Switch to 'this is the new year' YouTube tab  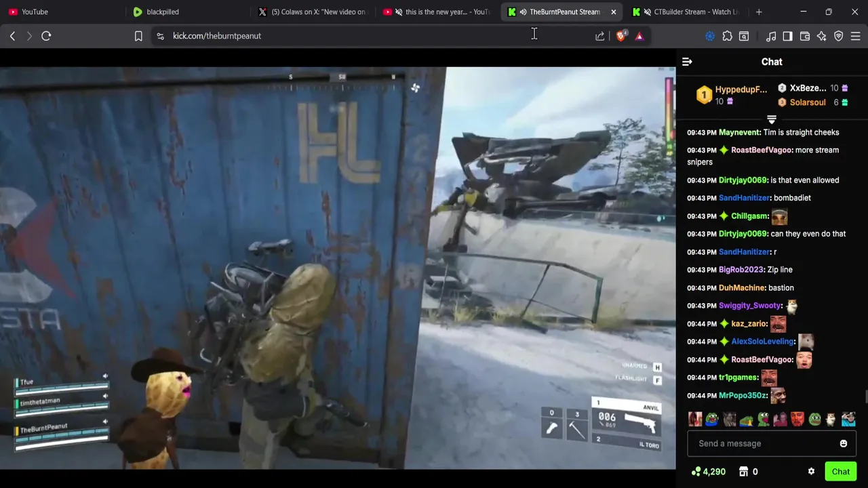tap(437, 12)
